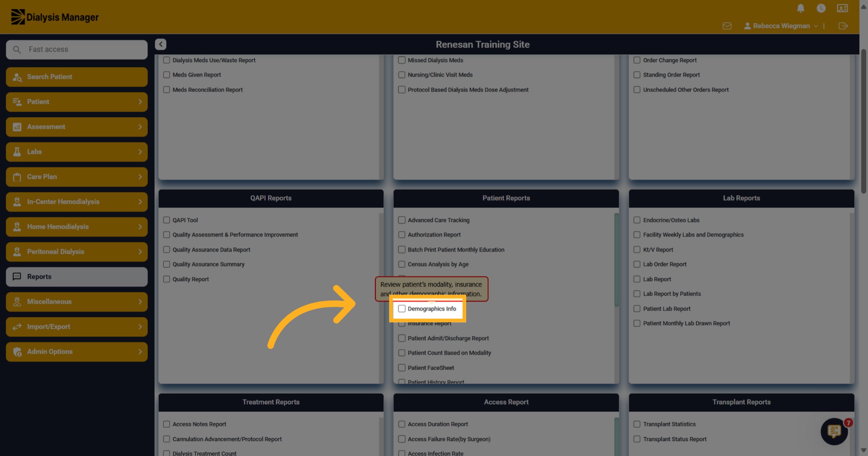Open the mail envelope icon

[x=727, y=26]
